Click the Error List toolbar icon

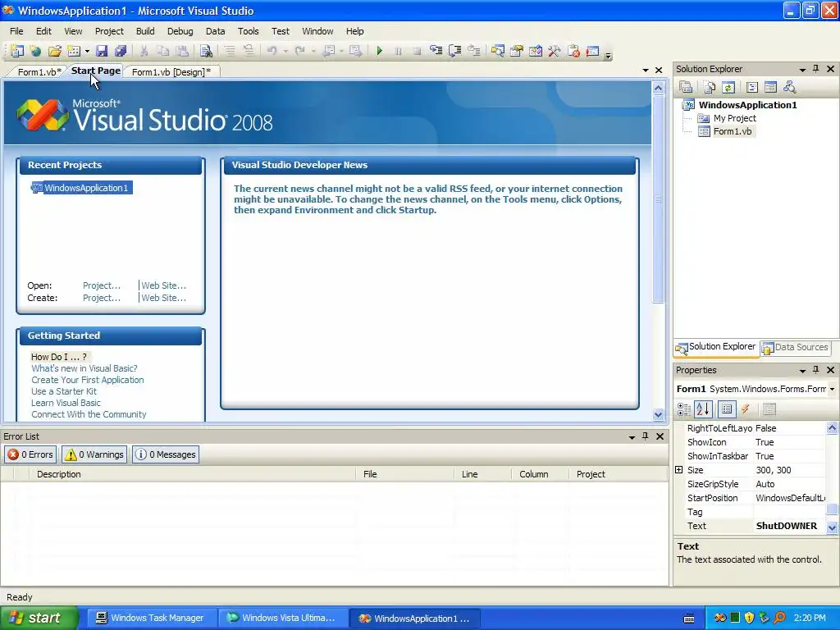pos(573,51)
